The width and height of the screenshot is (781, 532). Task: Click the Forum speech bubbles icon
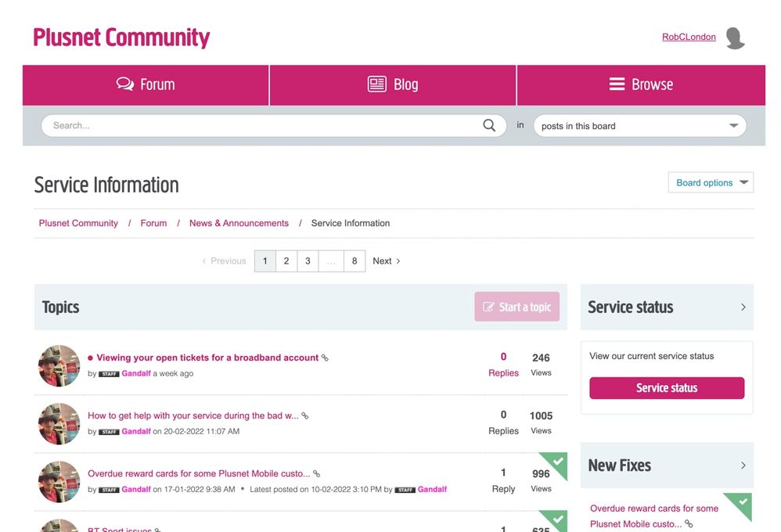125,84
